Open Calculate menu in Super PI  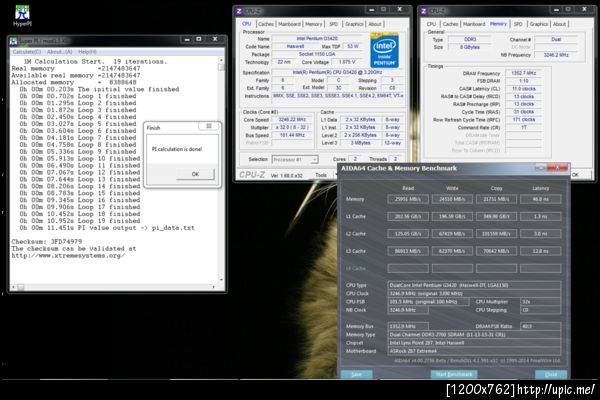(25, 49)
